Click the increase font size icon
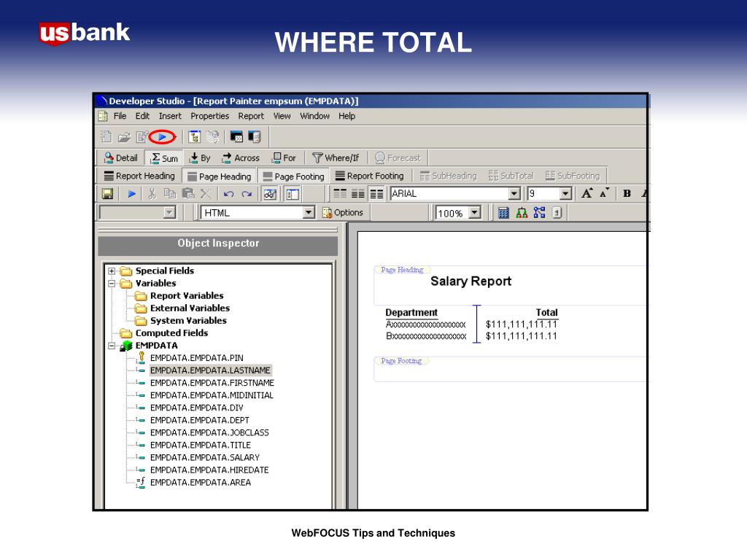This screenshot has width=747, height=560. tap(587, 193)
